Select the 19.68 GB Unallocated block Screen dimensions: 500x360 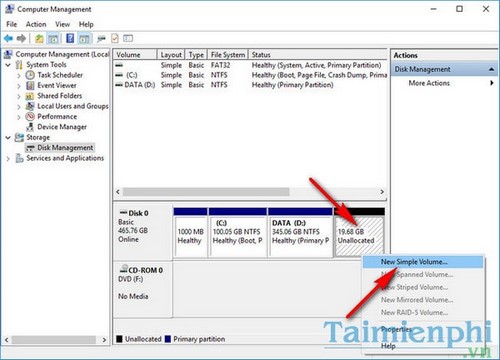(359, 232)
